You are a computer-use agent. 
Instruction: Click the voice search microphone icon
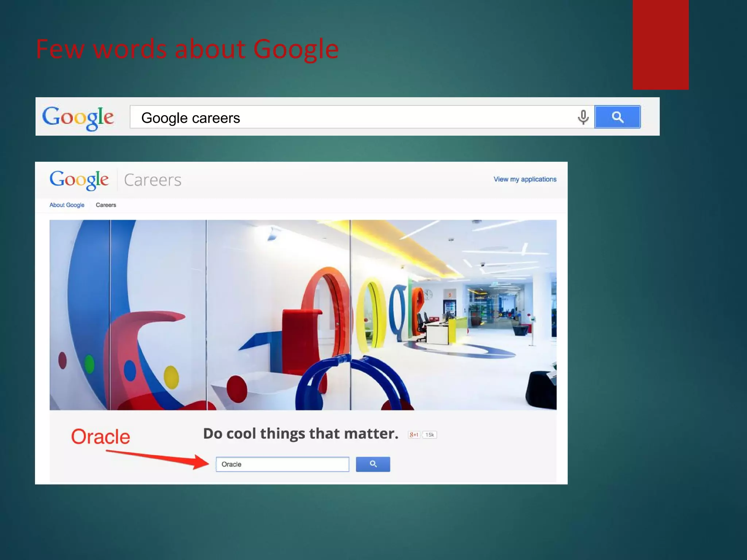point(583,117)
